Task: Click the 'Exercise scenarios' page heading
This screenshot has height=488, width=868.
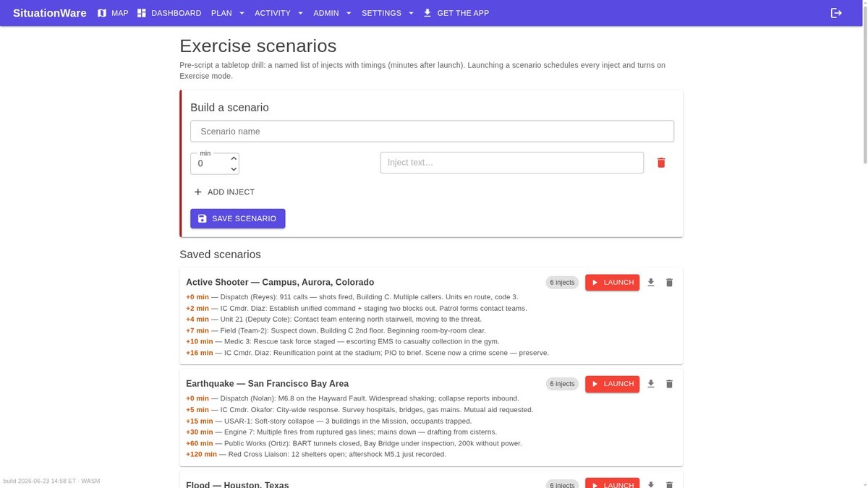Action: click(x=258, y=46)
